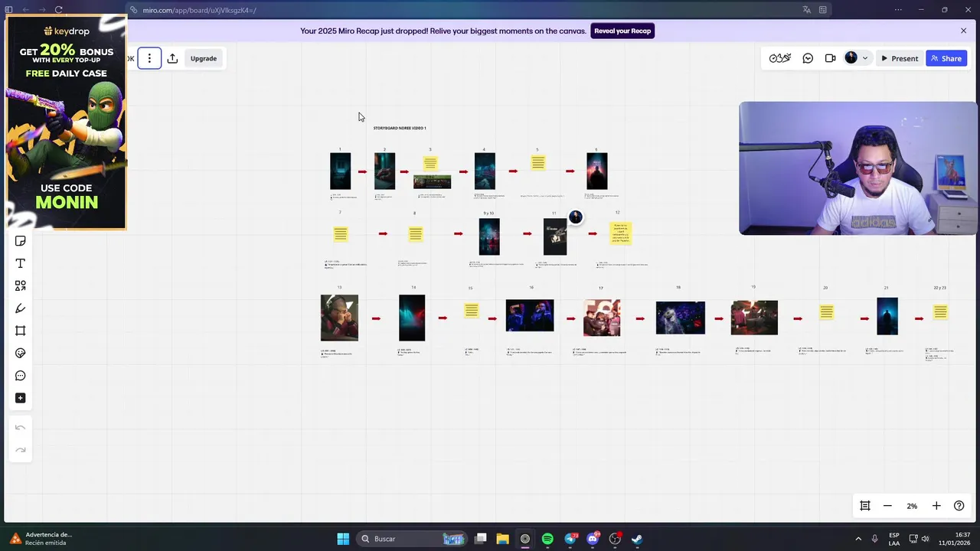Open the help question mark

point(959,506)
